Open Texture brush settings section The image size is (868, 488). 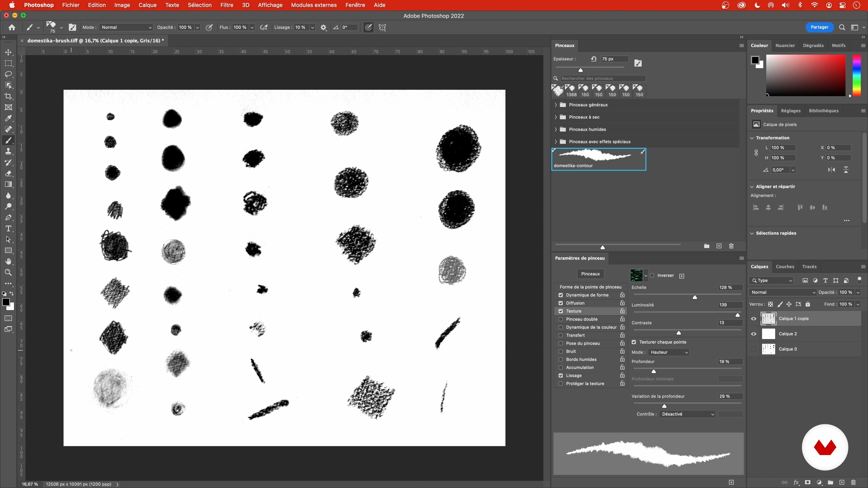tap(573, 311)
